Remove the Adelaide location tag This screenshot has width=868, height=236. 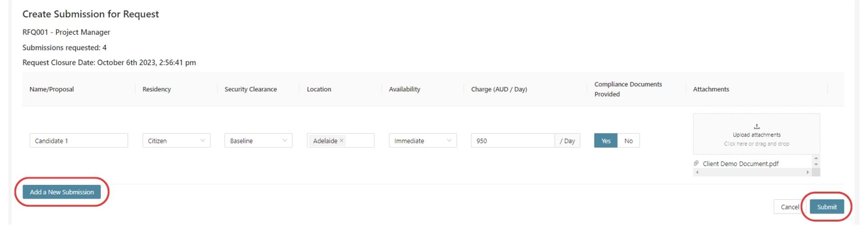pos(342,141)
